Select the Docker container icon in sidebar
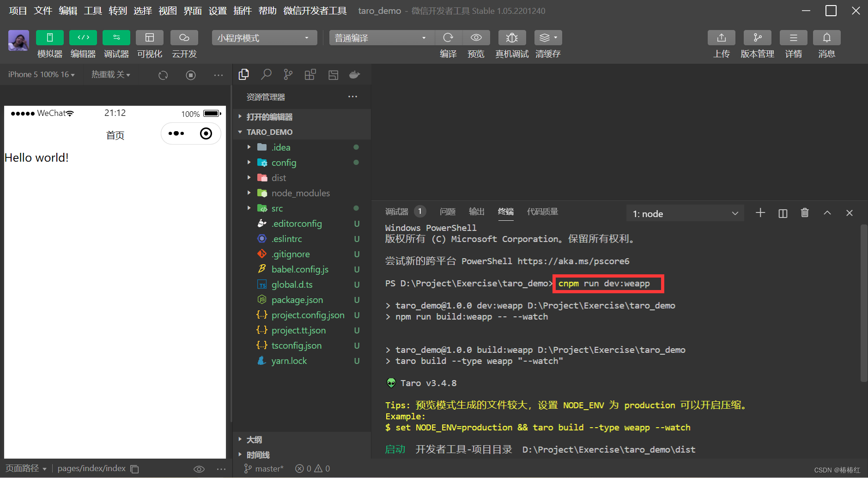 pos(354,74)
